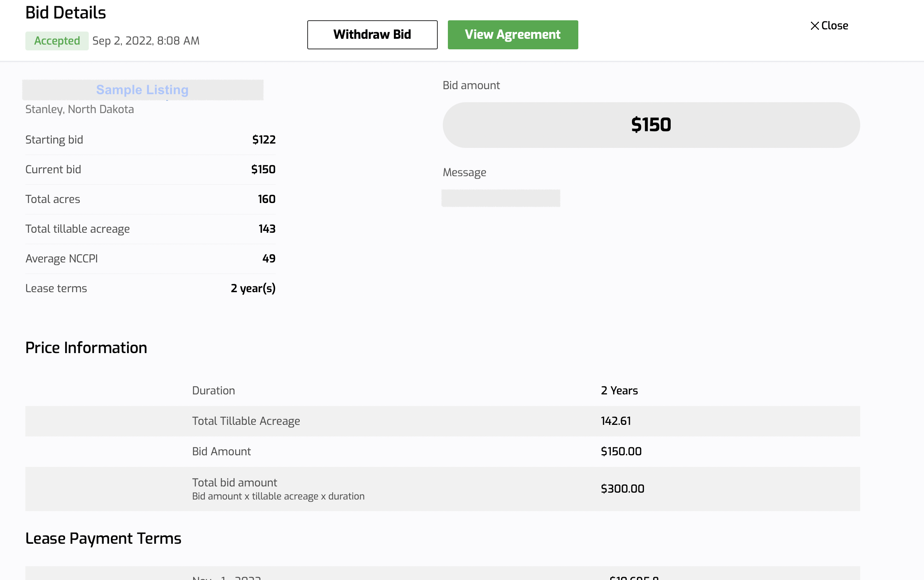Click the Close label text
This screenshot has height=580, width=924.
coord(834,26)
